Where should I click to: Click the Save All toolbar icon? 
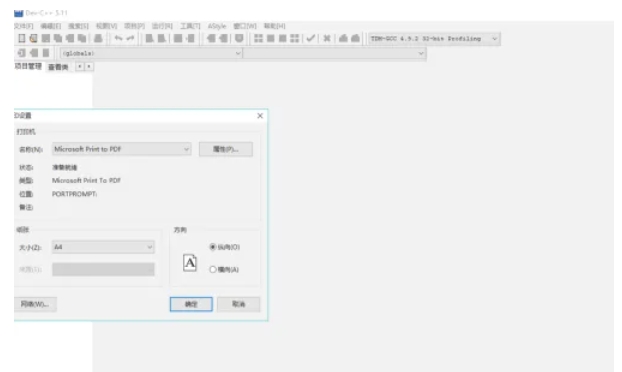(x=58, y=38)
